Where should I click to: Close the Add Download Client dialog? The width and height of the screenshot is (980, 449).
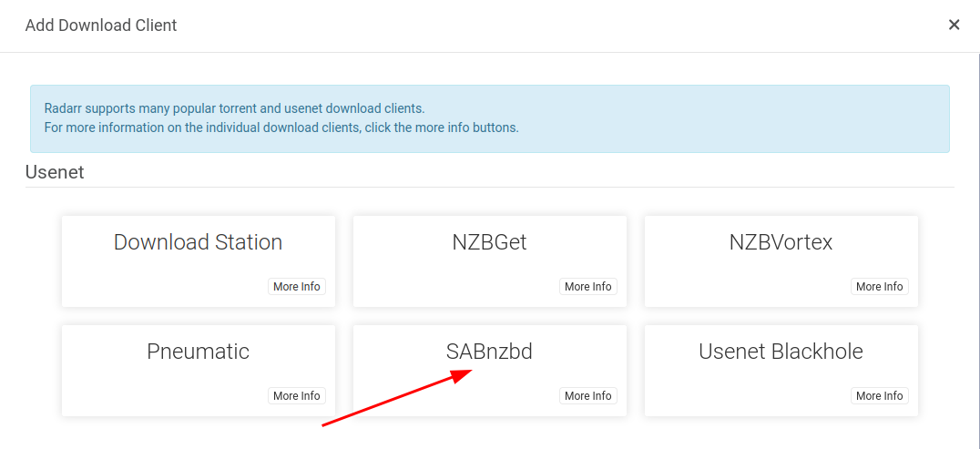954,25
